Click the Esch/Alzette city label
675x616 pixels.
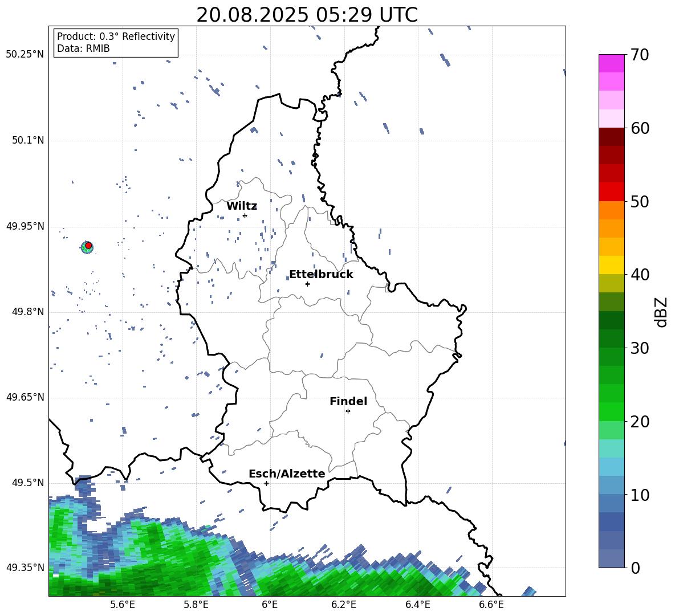287,474
